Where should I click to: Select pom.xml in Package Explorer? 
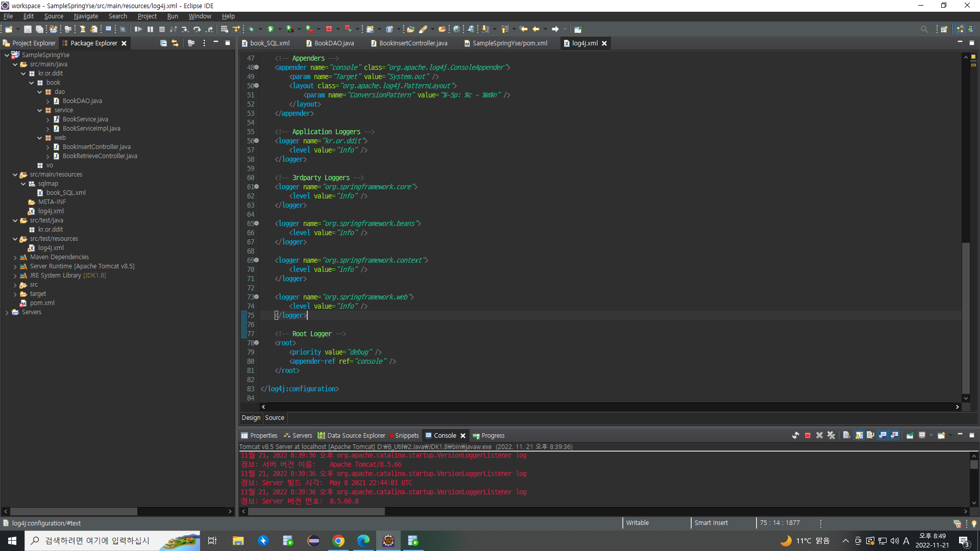pos(42,303)
